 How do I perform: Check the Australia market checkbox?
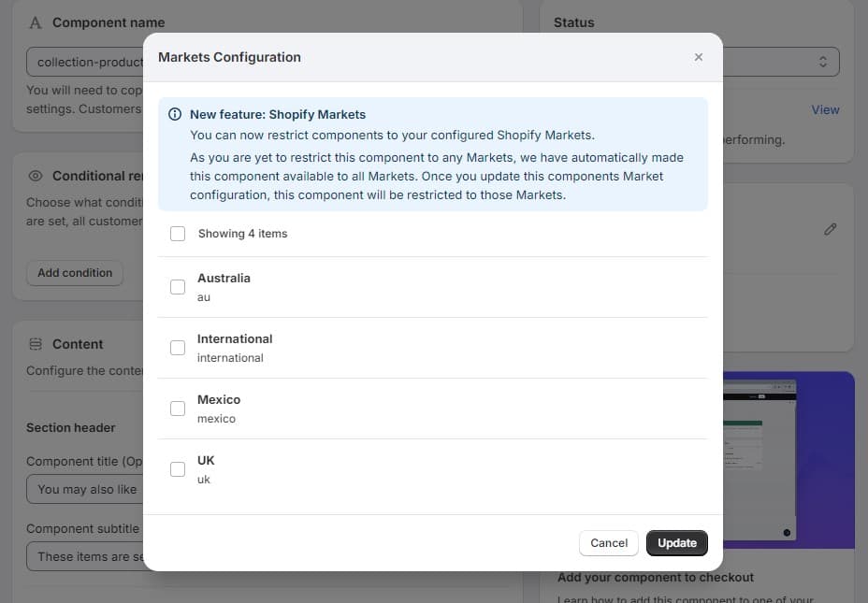(178, 287)
